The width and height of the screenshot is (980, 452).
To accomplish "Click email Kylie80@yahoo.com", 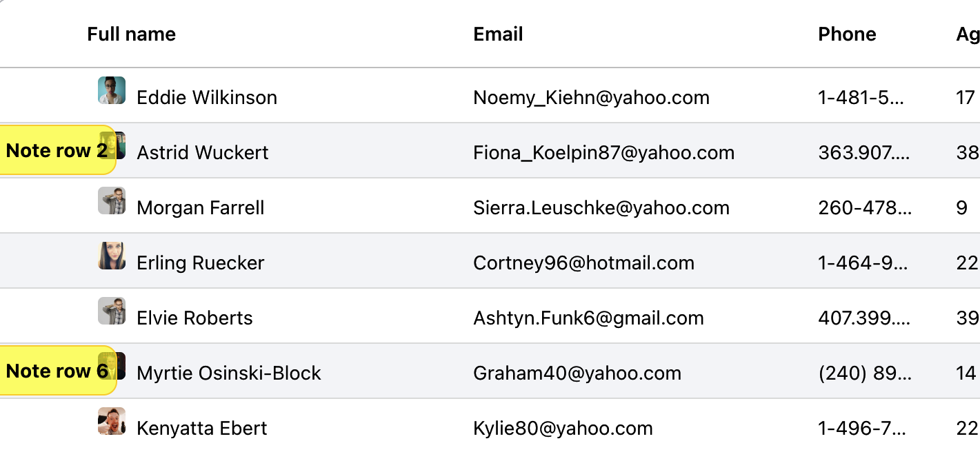I will click(563, 428).
